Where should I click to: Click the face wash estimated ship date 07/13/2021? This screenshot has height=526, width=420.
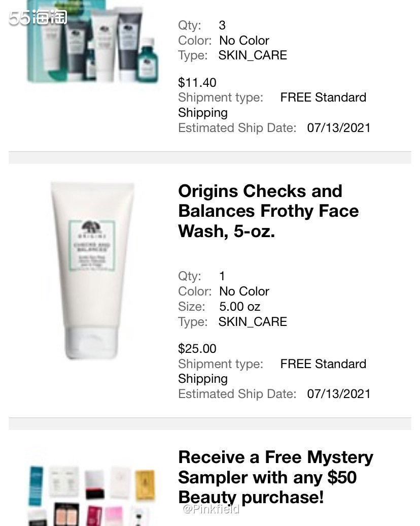[339, 394]
